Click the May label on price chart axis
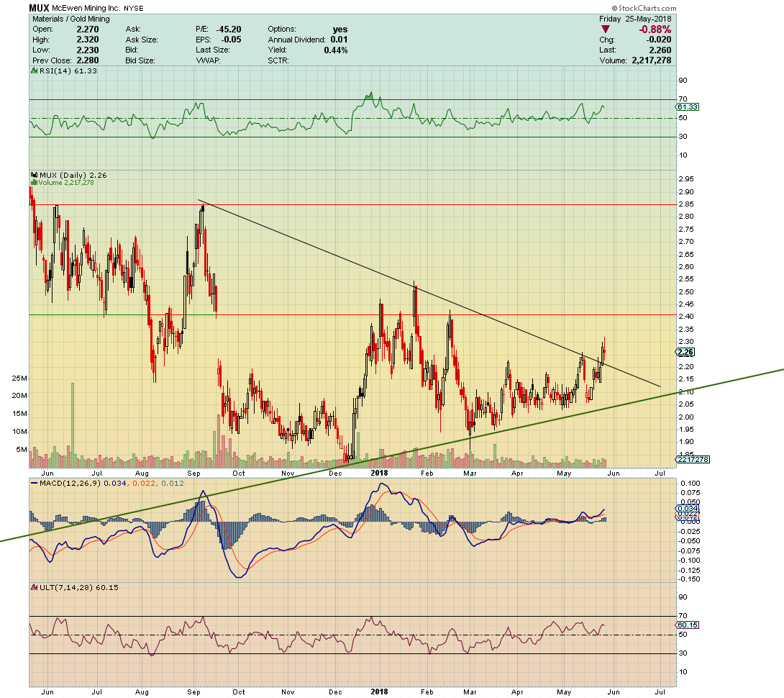Viewport: 784px width, 698px height. point(564,473)
